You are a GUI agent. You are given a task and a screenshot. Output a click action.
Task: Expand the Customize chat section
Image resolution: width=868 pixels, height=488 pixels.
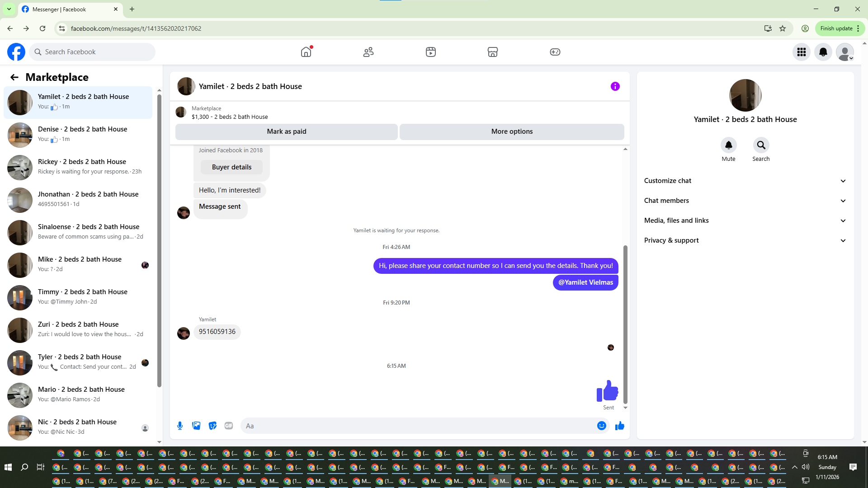[x=745, y=181]
